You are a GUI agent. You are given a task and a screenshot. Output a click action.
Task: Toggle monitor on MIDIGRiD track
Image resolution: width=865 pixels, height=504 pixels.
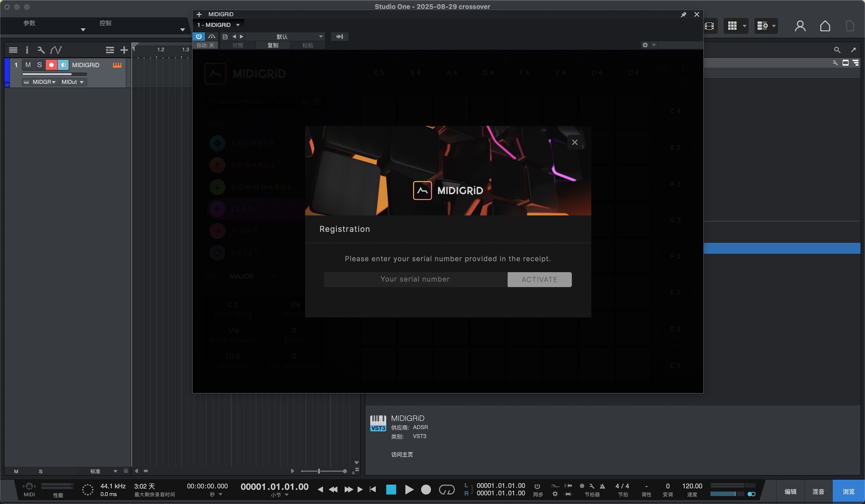(x=63, y=65)
